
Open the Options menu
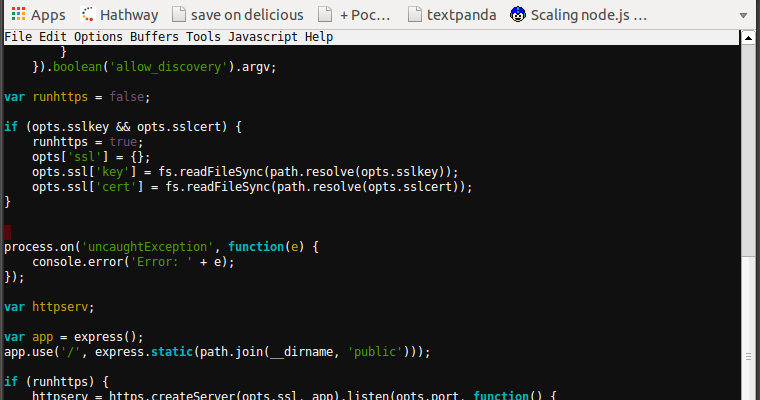(x=98, y=37)
